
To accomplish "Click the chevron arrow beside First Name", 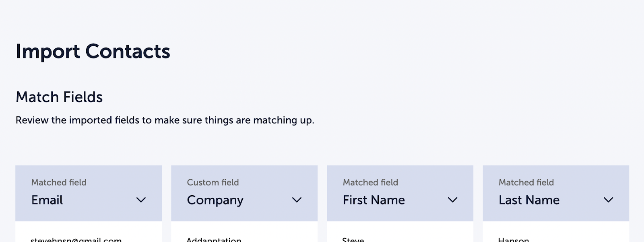I will point(452,200).
